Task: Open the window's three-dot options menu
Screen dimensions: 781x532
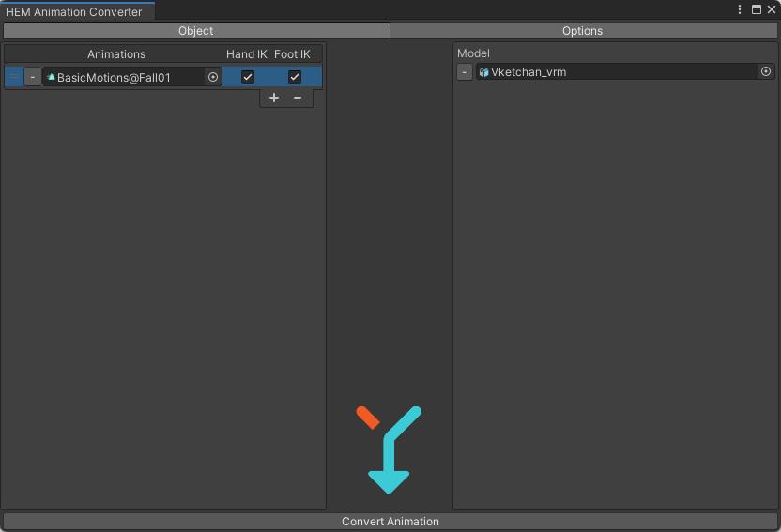Action: click(x=741, y=10)
